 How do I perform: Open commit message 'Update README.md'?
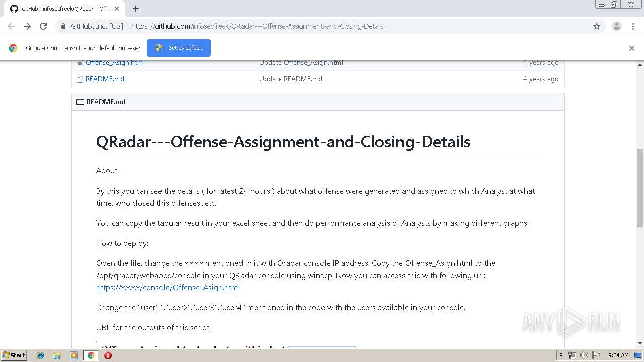click(291, 79)
